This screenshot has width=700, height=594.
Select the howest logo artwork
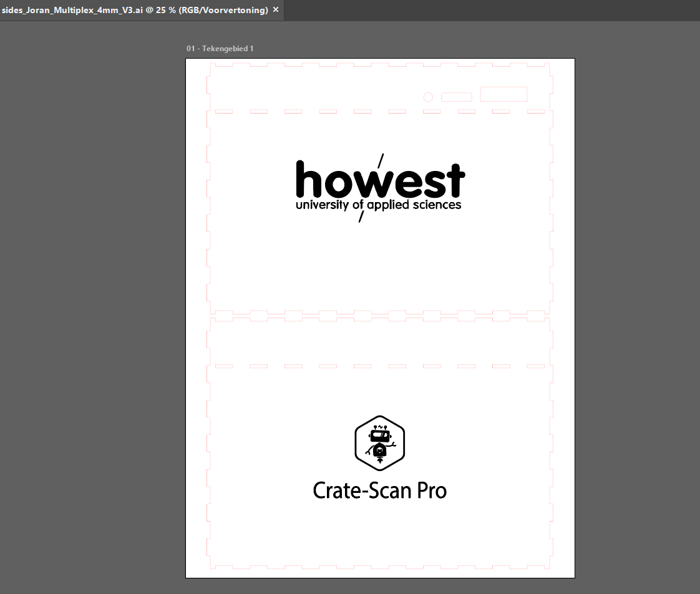[x=381, y=188]
